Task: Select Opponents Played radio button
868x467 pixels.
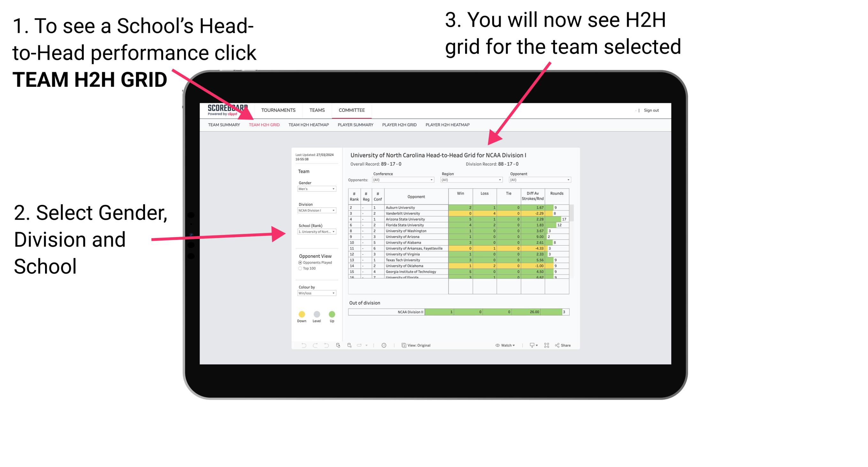Action: [x=297, y=264]
